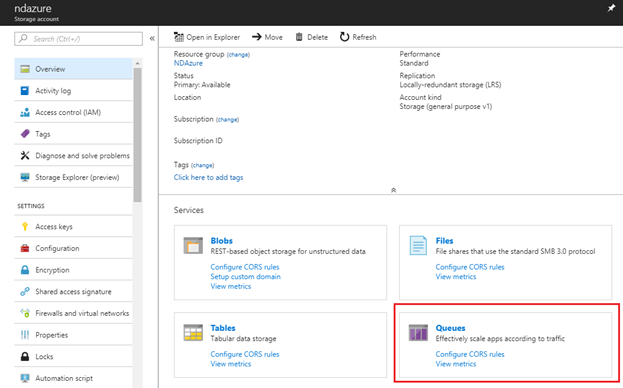Click the black Locks padlock icon
The image size is (623, 388).
(25, 356)
